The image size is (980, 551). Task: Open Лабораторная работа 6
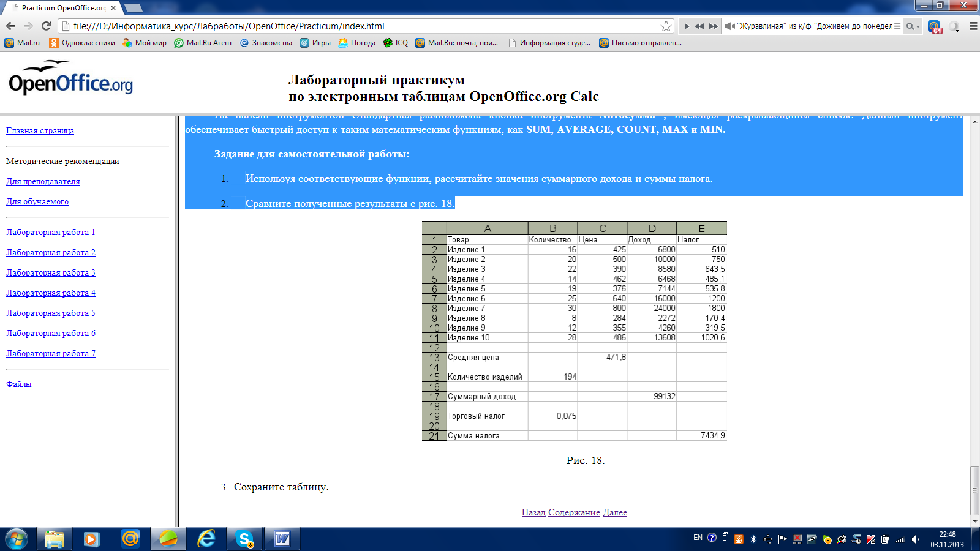click(x=51, y=333)
